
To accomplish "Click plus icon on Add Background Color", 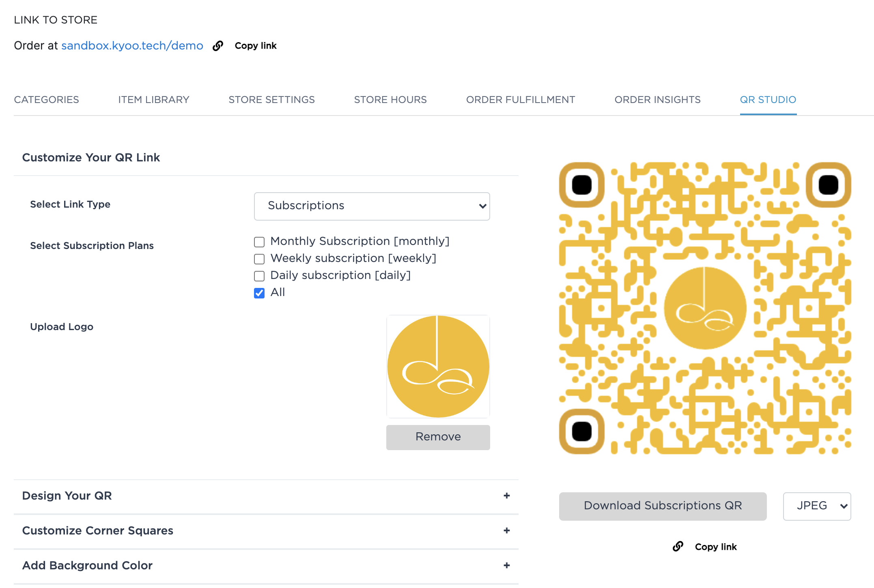I will 506,565.
